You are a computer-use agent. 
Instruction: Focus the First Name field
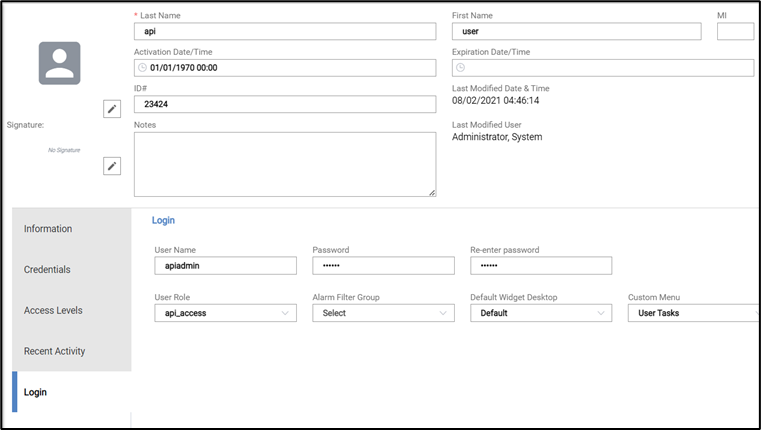pyautogui.click(x=577, y=32)
